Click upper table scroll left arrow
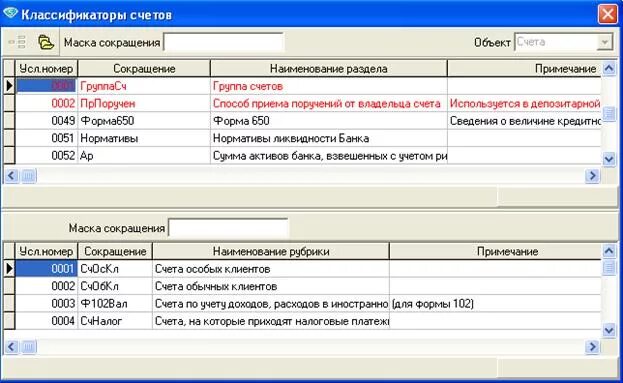Viewport: 623px width, 383px height. click(x=11, y=175)
